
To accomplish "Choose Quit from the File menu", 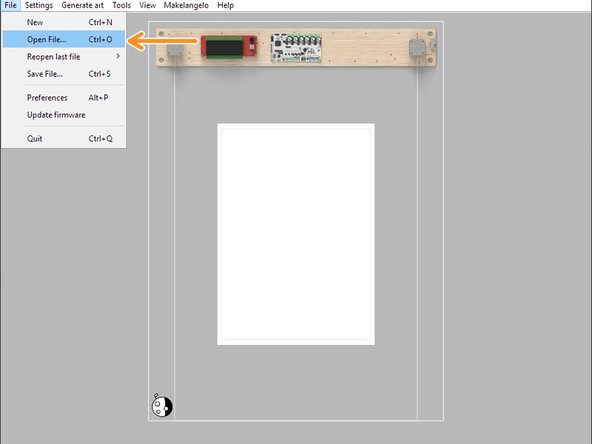I will [63, 139].
